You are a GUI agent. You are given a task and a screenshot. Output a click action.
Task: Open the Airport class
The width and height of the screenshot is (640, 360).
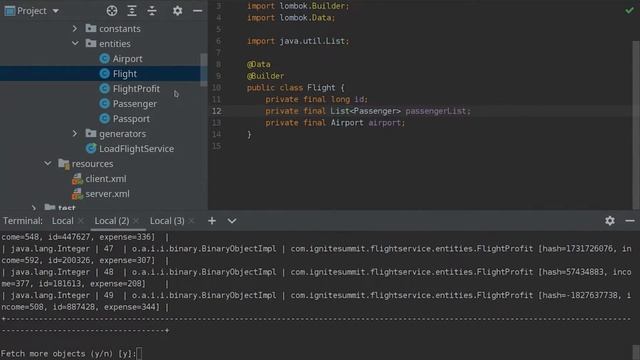click(x=127, y=59)
